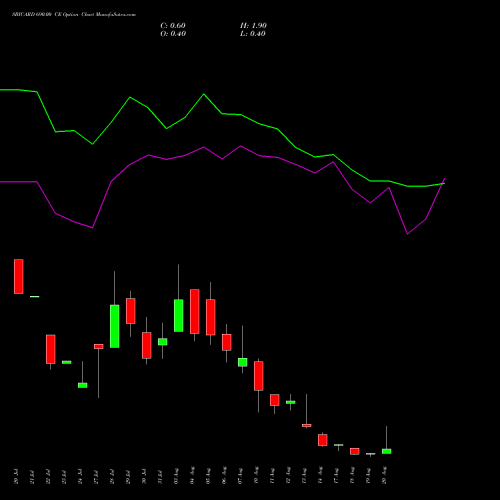Click the 07 Aug date label
This screenshot has height=500, width=500.
coord(240,476)
